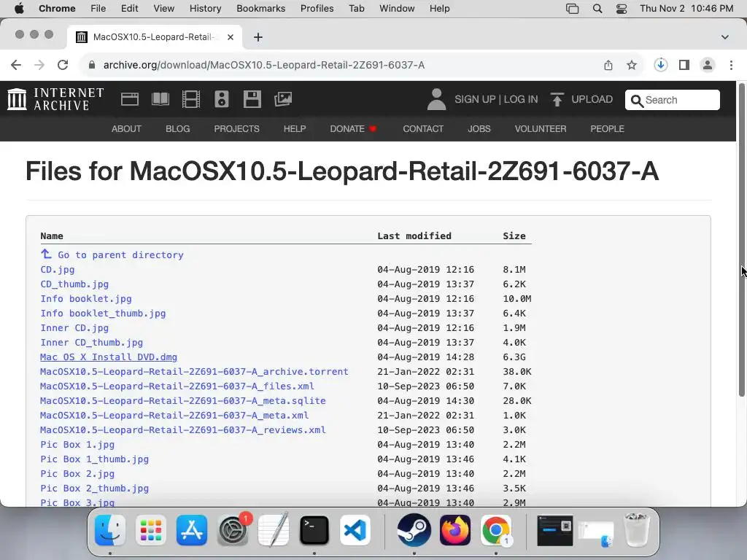The image size is (747, 560).
Task: Expand the tab search chevron
Action: [725, 37]
